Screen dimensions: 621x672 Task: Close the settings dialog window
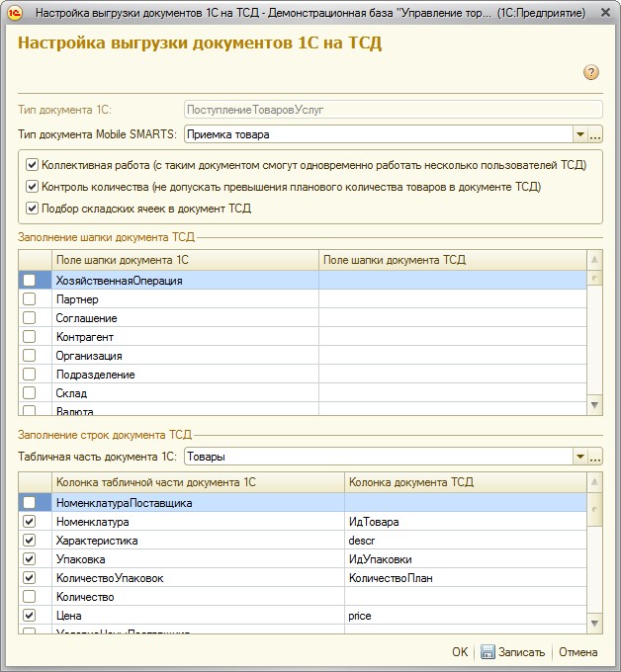tap(605, 13)
